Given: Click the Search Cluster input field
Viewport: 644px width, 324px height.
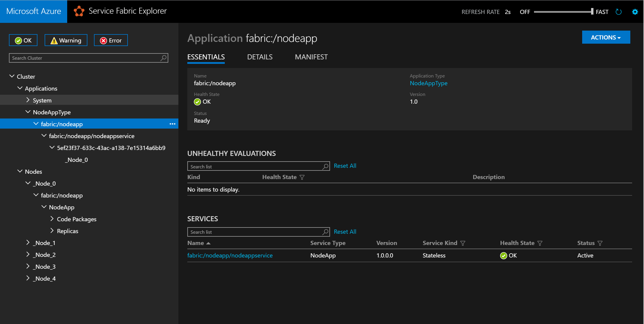Looking at the screenshot, I should pyautogui.click(x=88, y=58).
